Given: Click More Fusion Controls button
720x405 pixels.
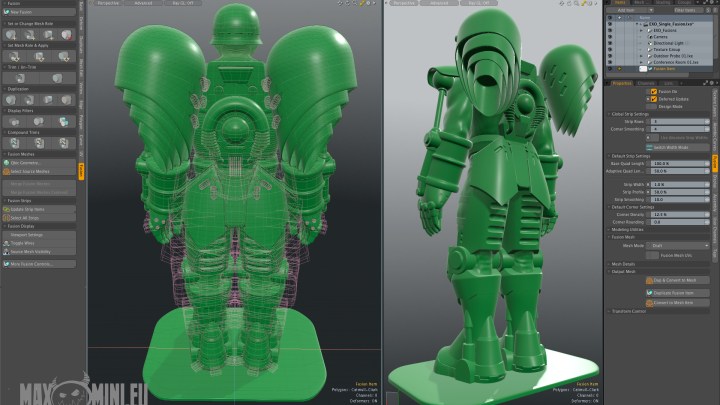Looking at the screenshot, I should tap(39, 264).
